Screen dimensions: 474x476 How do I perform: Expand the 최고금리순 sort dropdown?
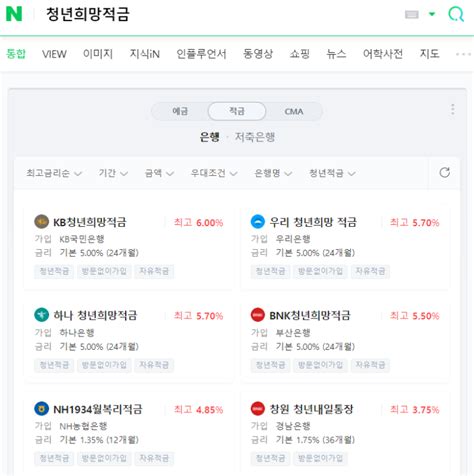click(54, 173)
